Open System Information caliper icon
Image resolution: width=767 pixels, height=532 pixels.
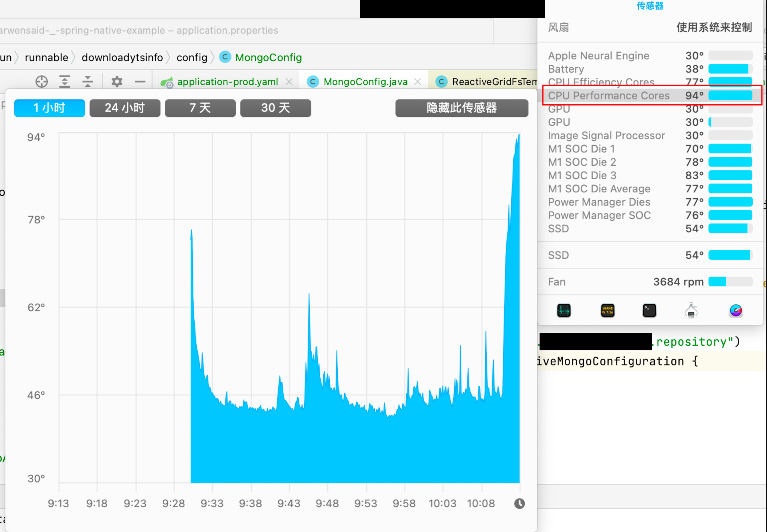pyautogui.click(x=691, y=310)
